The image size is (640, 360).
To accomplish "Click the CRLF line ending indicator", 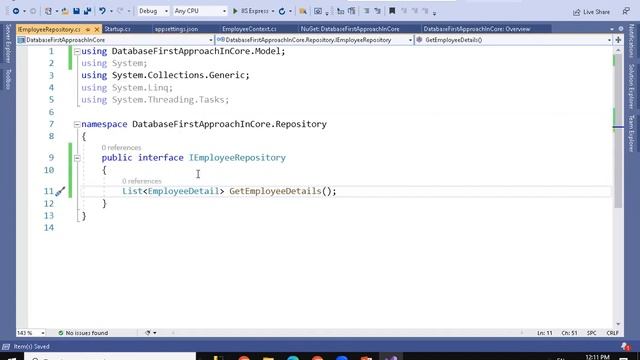I will [612, 333].
